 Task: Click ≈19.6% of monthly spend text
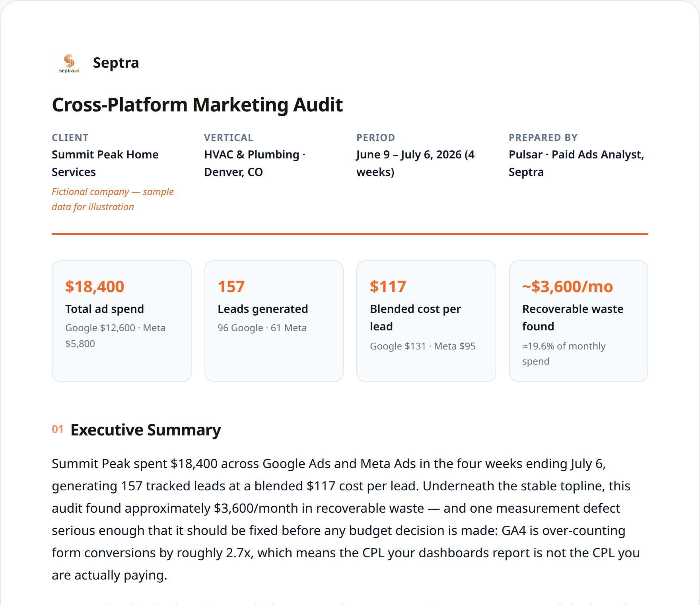(x=564, y=354)
